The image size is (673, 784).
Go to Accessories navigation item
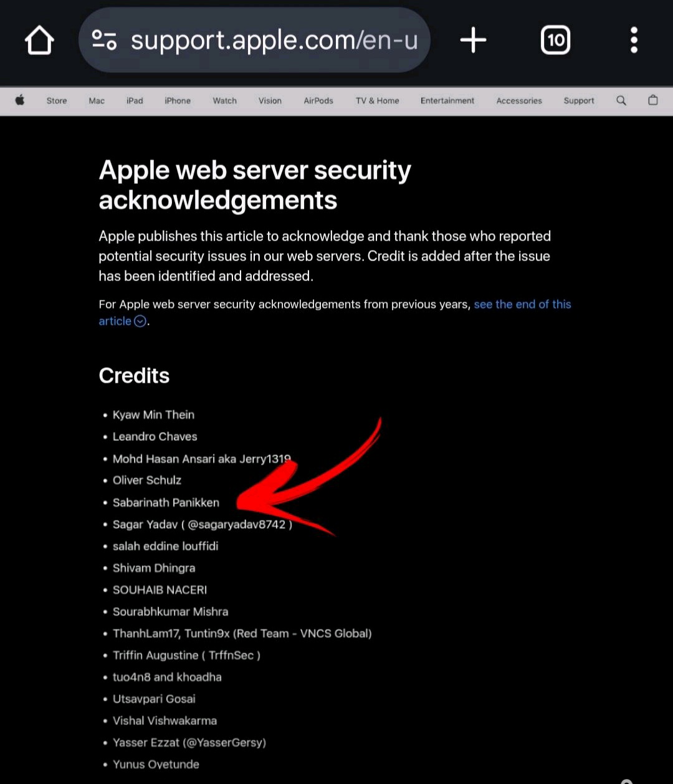click(x=519, y=101)
